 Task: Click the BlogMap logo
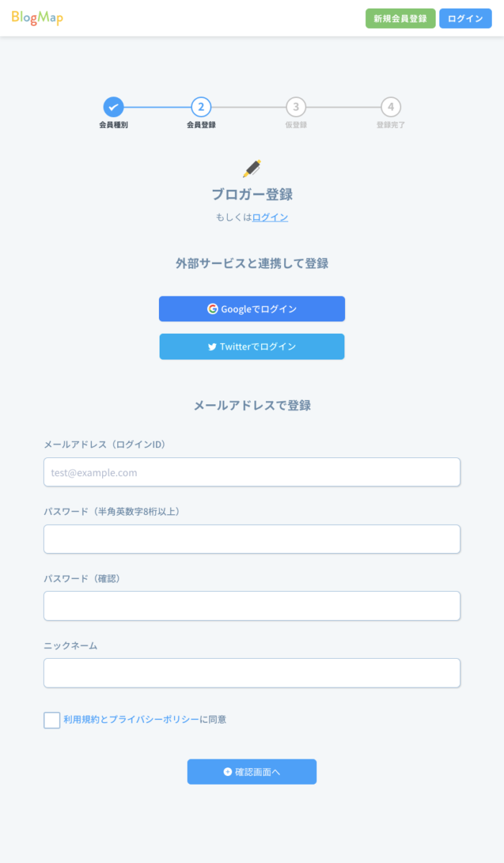click(36, 17)
